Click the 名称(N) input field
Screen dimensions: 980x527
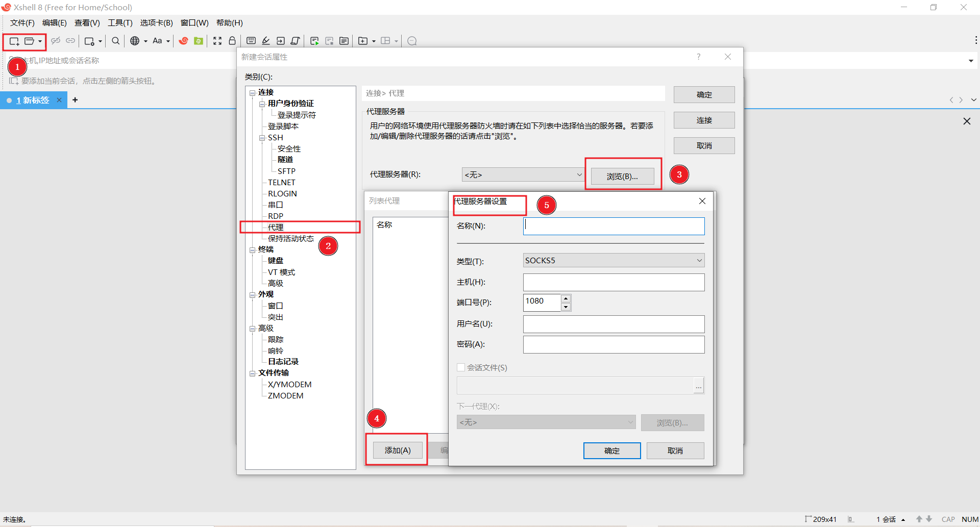point(614,226)
